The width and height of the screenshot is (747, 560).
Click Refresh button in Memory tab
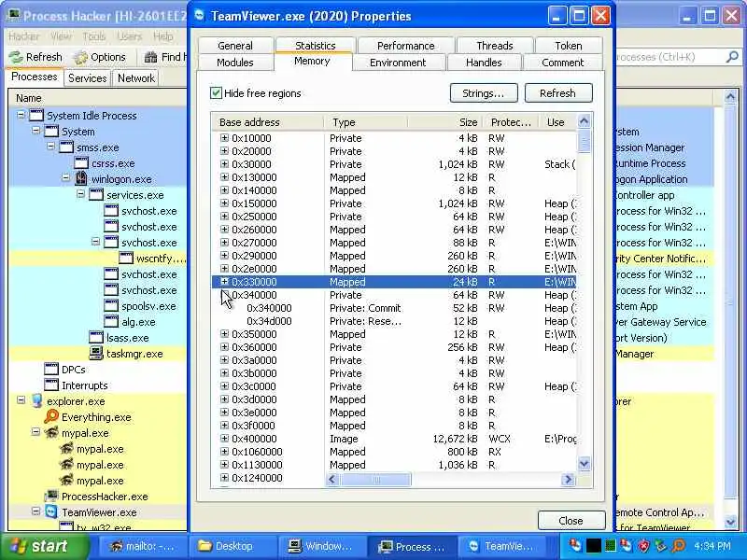click(558, 92)
